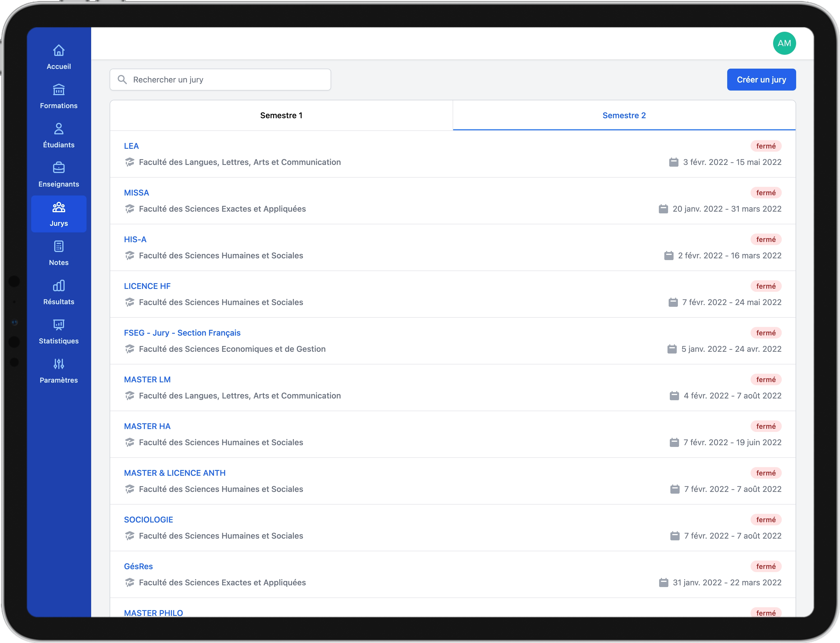Click the date range 3 févr. 2022 - 15 mai 2022
This screenshot has height=643, width=840.
coord(732,162)
